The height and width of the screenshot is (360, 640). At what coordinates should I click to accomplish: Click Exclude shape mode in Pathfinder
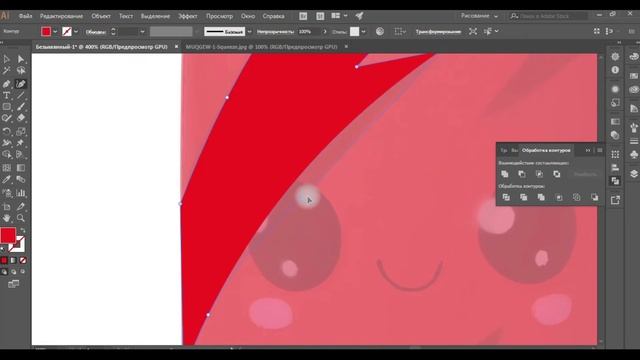click(557, 174)
